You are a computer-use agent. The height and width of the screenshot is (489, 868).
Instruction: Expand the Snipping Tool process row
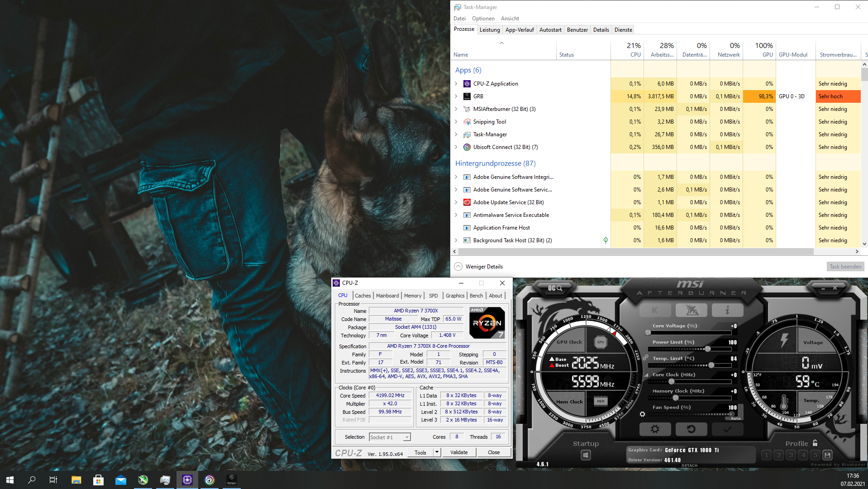[x=456, y=122]
